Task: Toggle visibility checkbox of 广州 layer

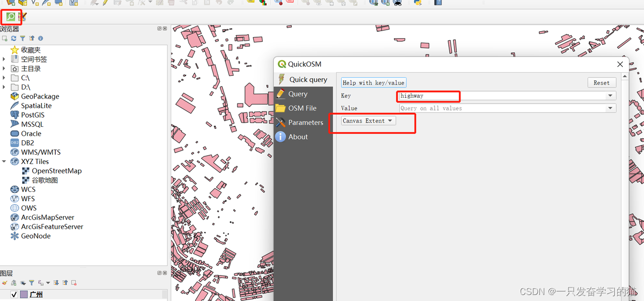Action: coord(14,294)
